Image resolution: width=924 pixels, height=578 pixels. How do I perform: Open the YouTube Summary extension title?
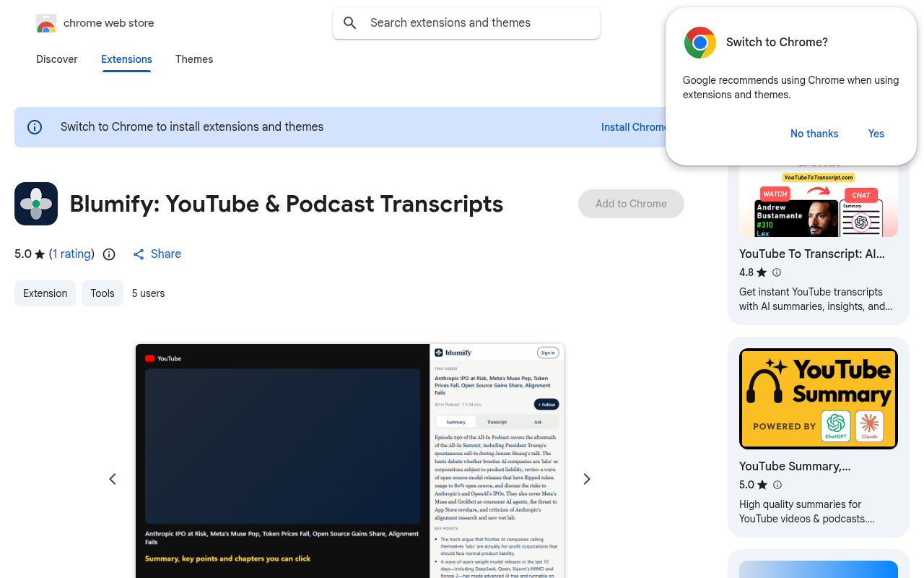(795, 466)
